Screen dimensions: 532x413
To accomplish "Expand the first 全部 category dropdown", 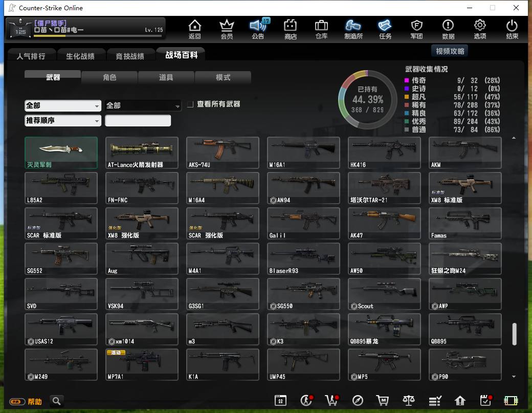I will tap(63, 105).
